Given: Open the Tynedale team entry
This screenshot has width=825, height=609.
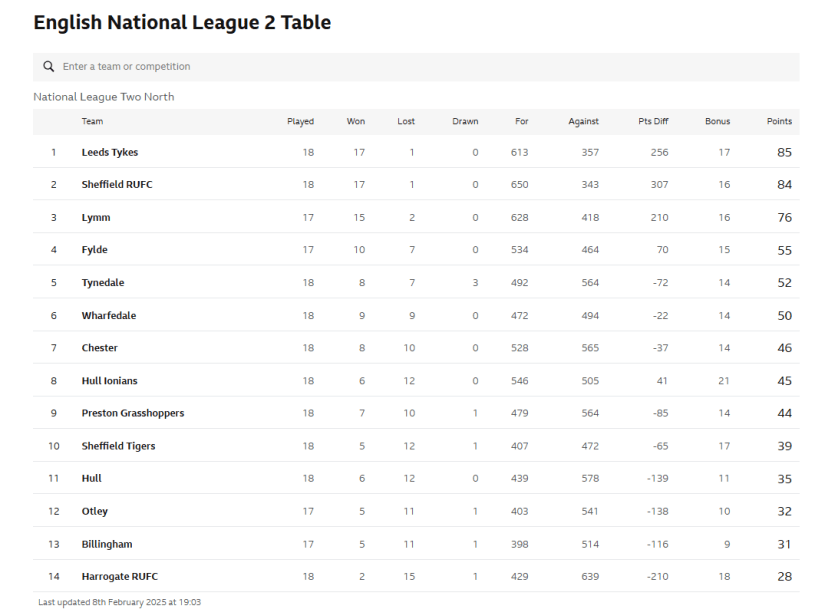Looking at the screenshot, I should click(x=103, y=283).
